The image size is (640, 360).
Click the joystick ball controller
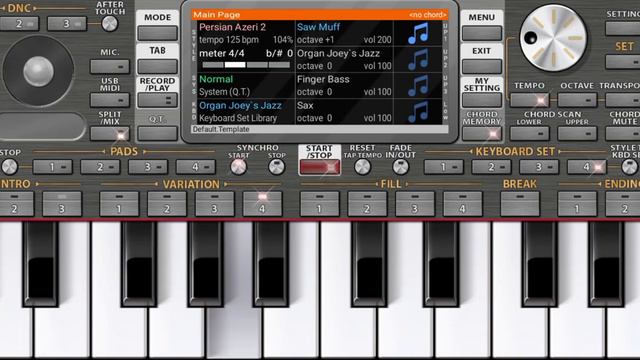(38, 71)
